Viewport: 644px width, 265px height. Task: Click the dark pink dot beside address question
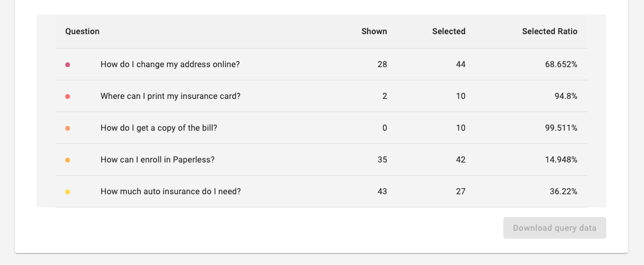[x=68, y=65]
